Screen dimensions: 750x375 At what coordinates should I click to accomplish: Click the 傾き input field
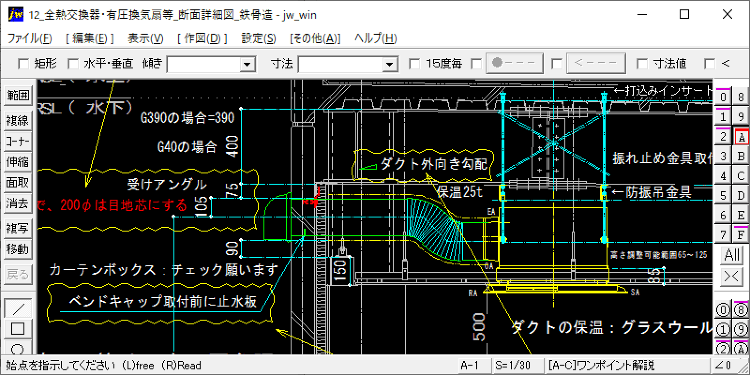pos(204,64)
